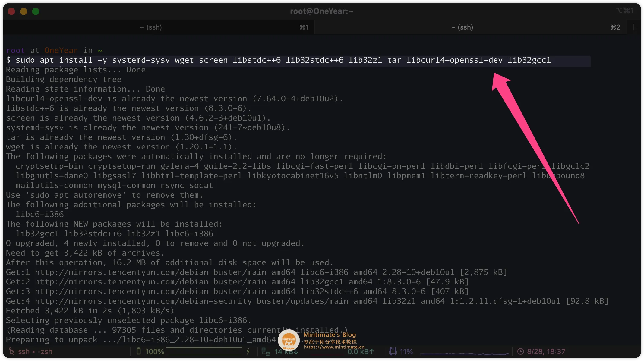Click the clock icon beside 8/28, 18:37

(521, 351)
